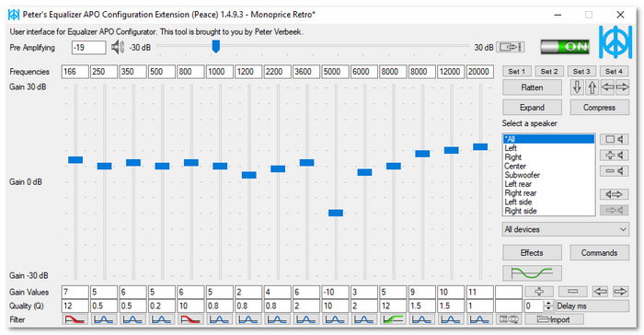Click the Pre Amplifying value field showing -19
Screen dimensions: 644x335
coord(88,47)
